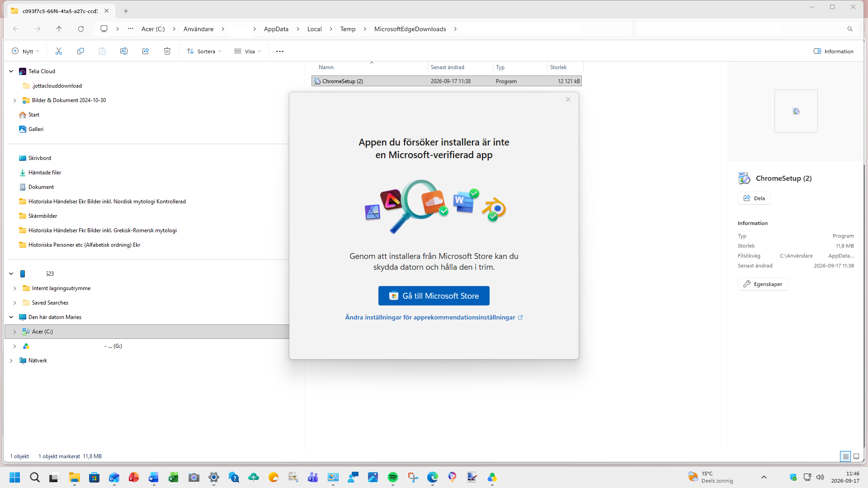Show hidden system tray icons chevron

764,477
